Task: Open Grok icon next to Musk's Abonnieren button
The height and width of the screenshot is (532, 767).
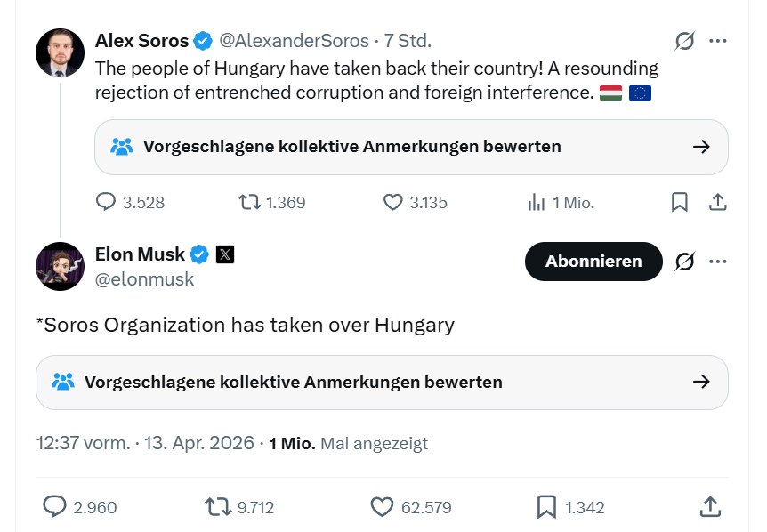Action: [684, 262]
